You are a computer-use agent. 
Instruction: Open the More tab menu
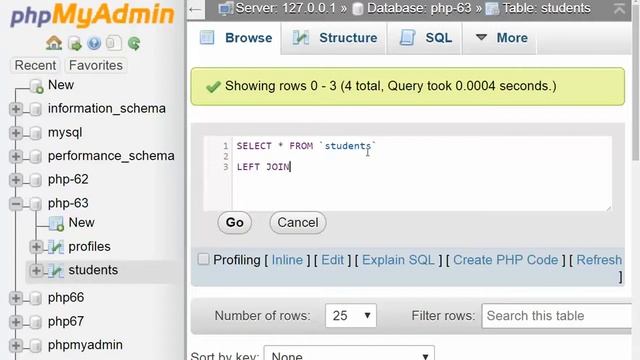click(501, 38)
